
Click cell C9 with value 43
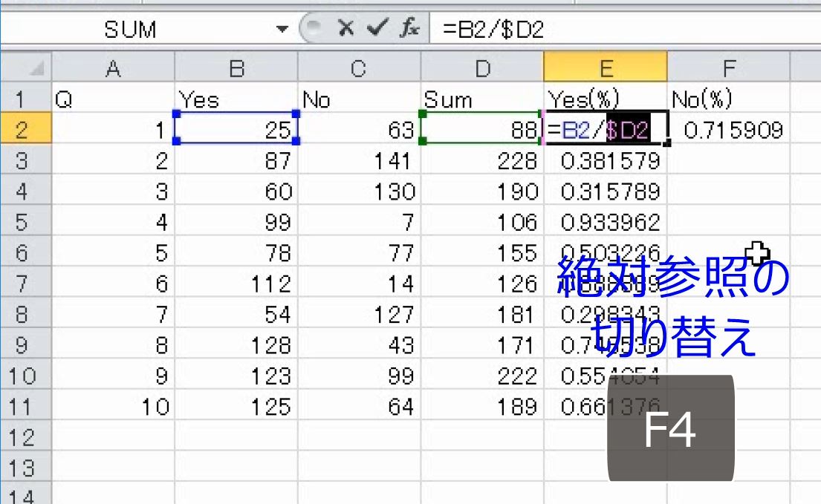pos(359,344)
